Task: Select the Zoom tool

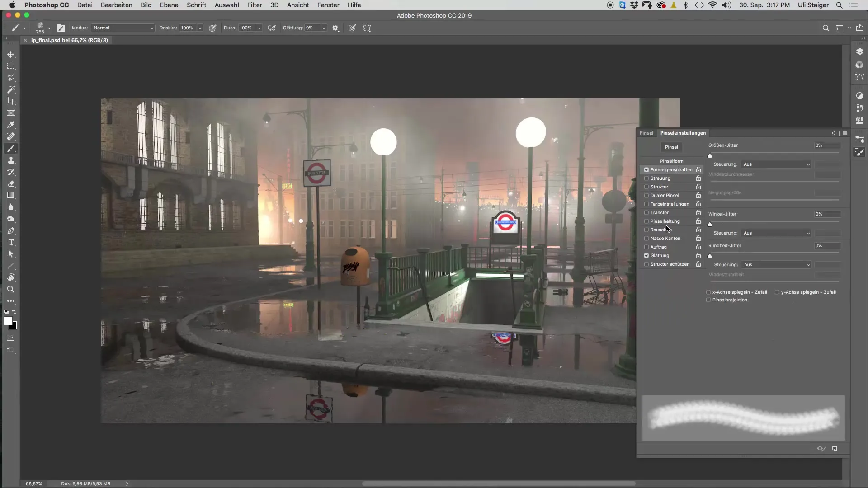Action: tap(11, 289)
